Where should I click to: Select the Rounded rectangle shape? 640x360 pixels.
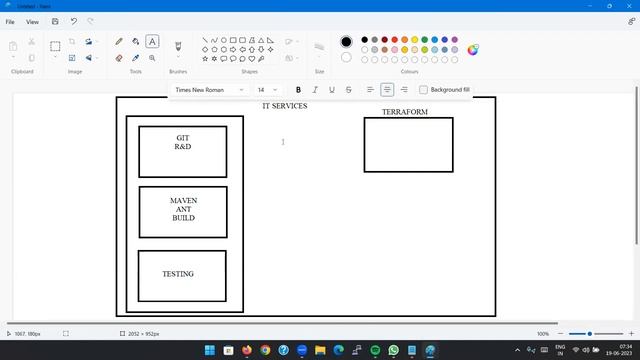(242, 40)
